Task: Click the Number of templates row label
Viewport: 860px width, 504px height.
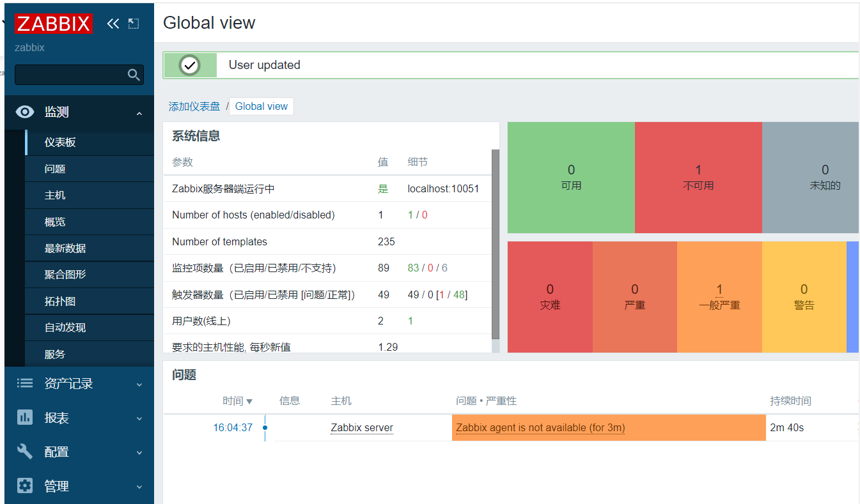Action: pyautogui.click(x=219, y=242)
